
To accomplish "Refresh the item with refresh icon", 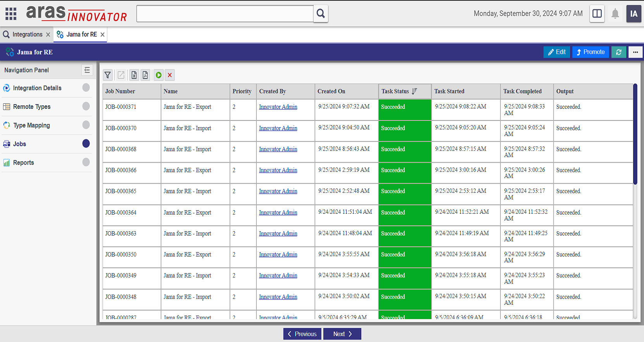I will (x=619, y=52).
